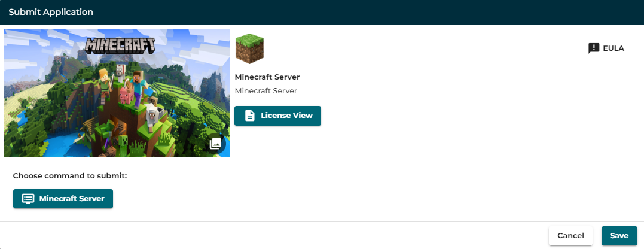Click the Choose command to submit label
The image size is (644, 249).
(70, 176)
